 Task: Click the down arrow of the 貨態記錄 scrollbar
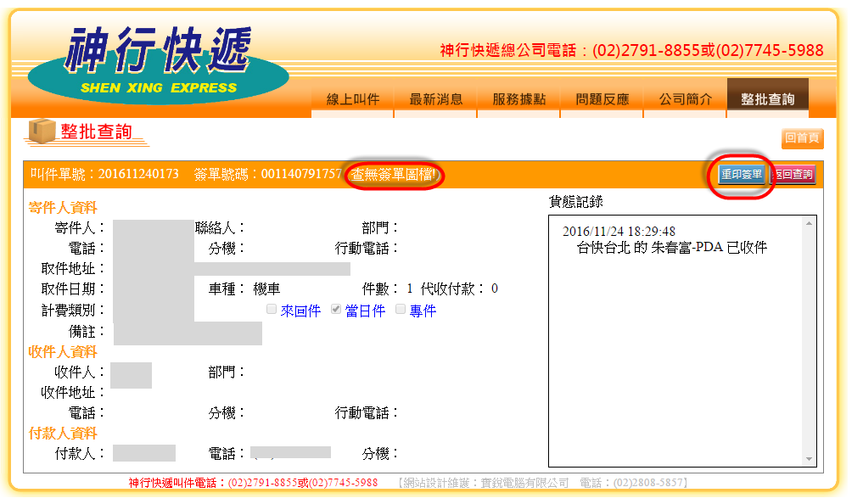[809, 459]
